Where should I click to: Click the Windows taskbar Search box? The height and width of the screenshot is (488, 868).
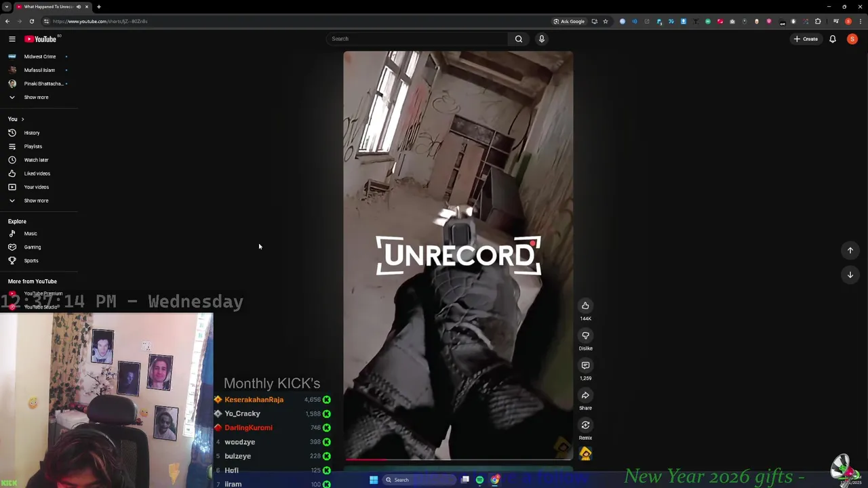(418, 480)
